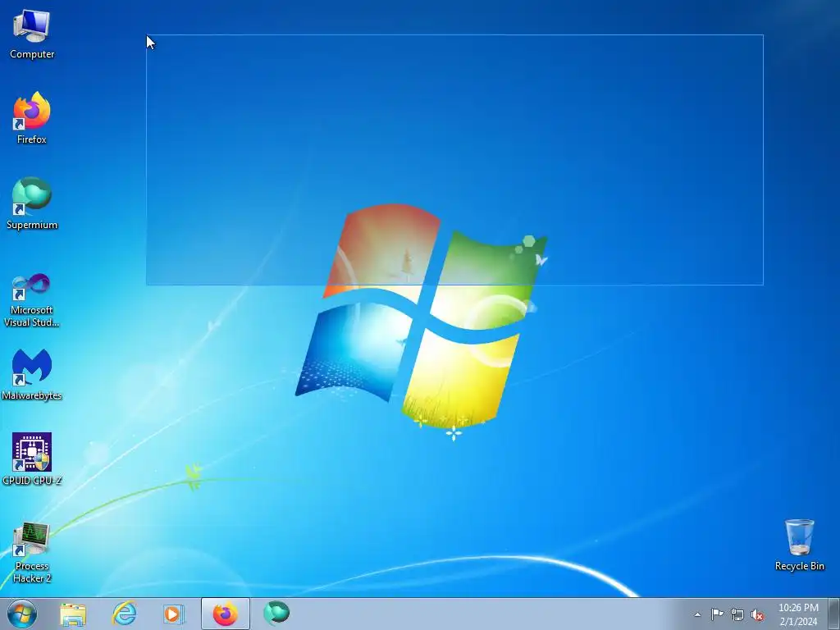
Task: Open the Windows Start menu
Action: pyautogui.click(x=22, y=614)
